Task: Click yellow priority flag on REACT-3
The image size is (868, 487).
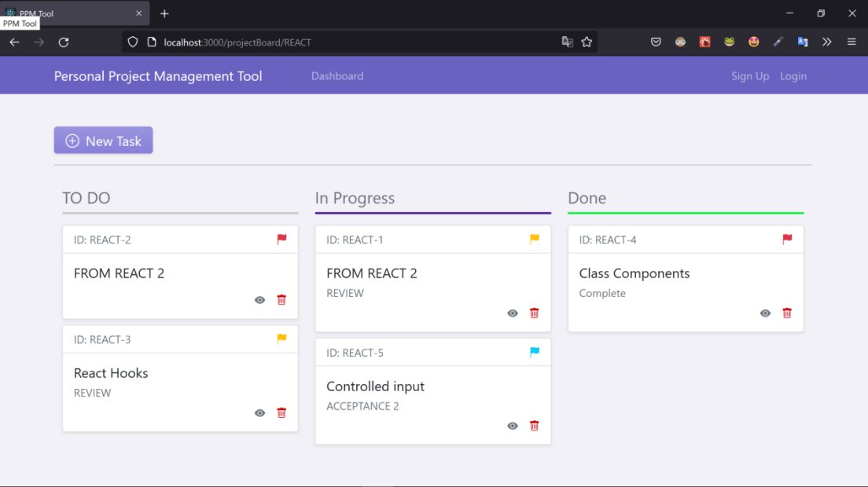Action: [x=281, y=339]
